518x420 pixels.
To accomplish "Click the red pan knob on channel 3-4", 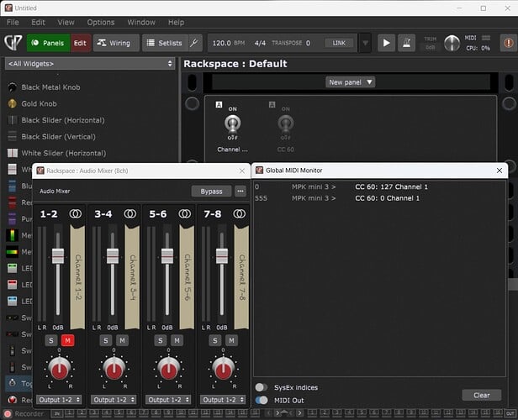I will (x=114, y=368).
